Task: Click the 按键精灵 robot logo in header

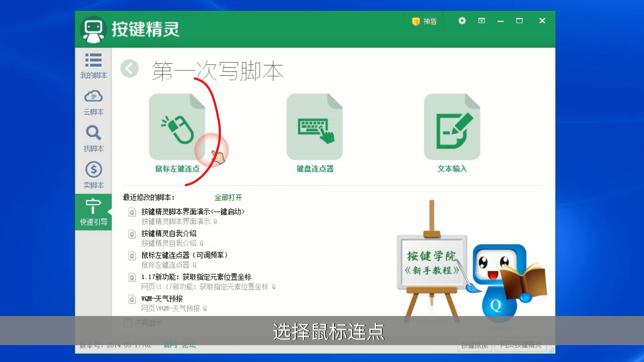Action: [93, 29]
